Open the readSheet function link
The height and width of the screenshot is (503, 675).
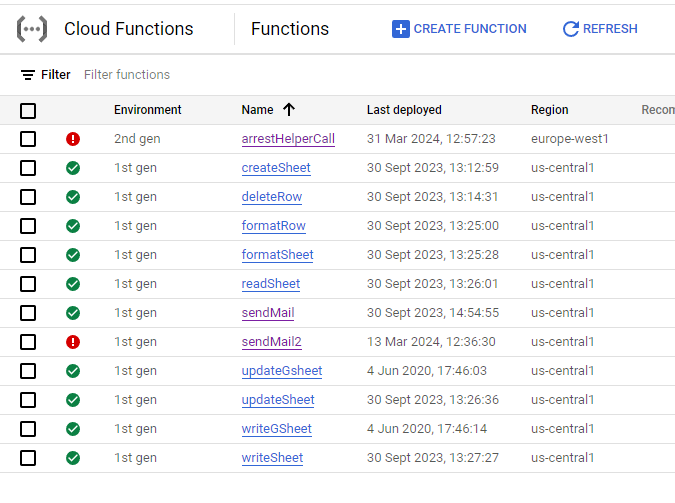click(271, 284)
